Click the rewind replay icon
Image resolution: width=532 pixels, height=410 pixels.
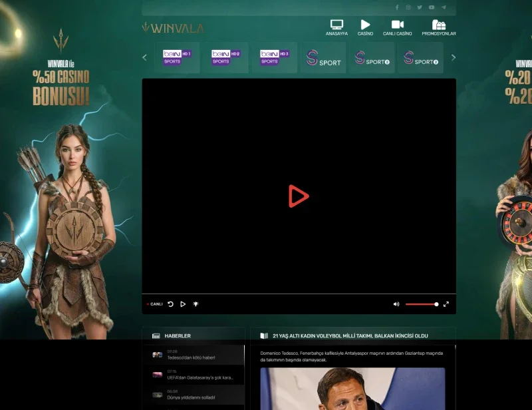171,304
